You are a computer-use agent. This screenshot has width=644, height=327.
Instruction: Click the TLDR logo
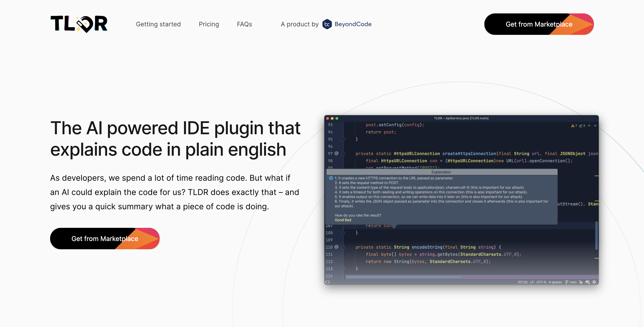point(79,24)
